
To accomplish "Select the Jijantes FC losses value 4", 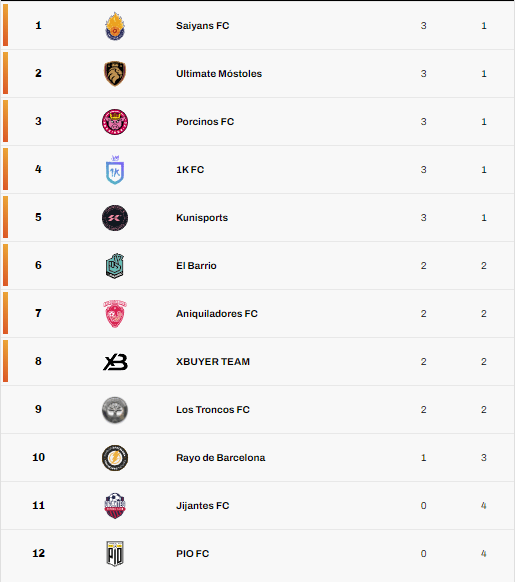I will (483, 506).
